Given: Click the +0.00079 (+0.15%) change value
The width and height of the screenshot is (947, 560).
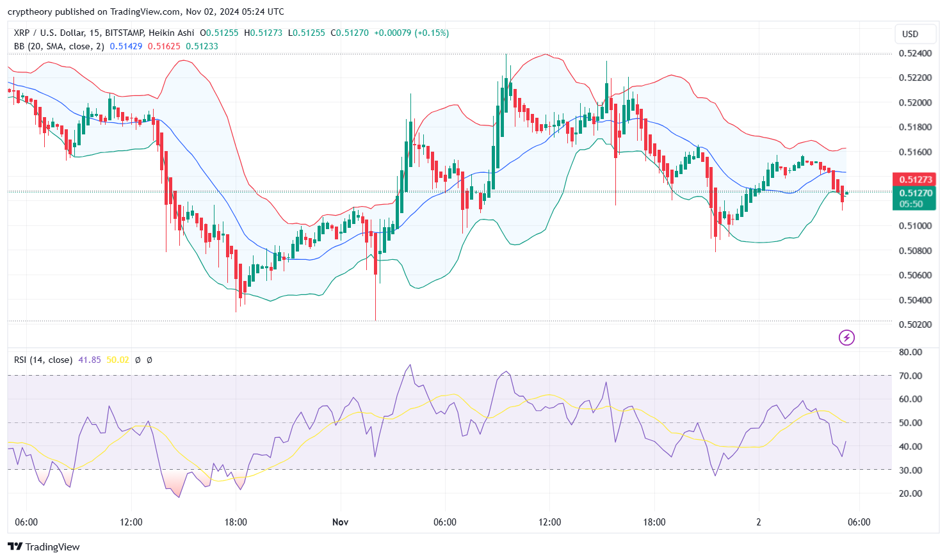Looking at the screenshot, I should pos(411,33).
